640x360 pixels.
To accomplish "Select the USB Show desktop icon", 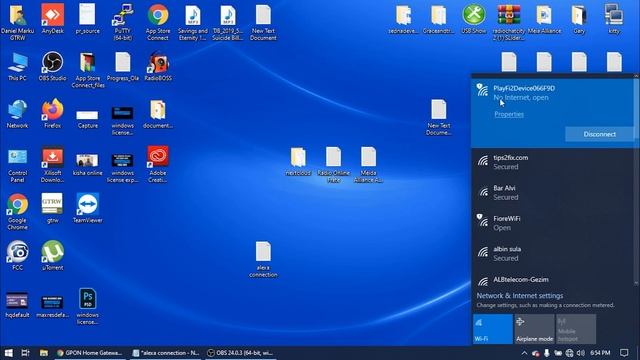I will point(473,18).
